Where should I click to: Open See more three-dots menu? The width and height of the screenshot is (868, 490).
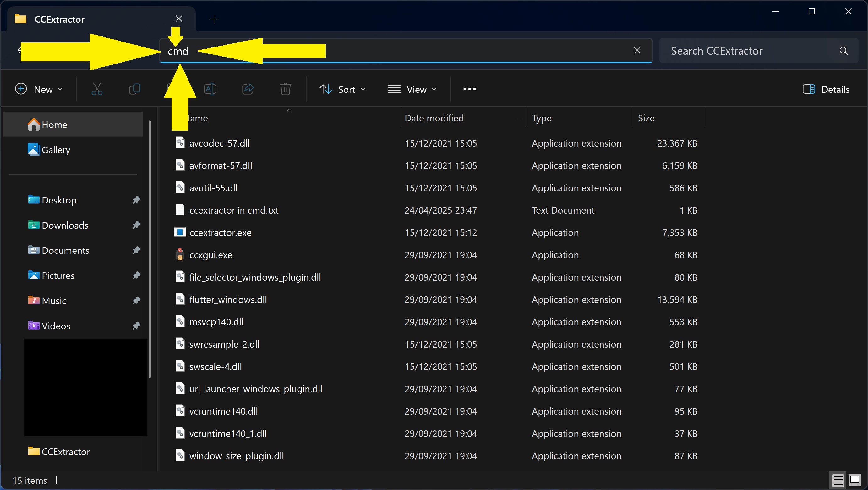pos(469,89)
